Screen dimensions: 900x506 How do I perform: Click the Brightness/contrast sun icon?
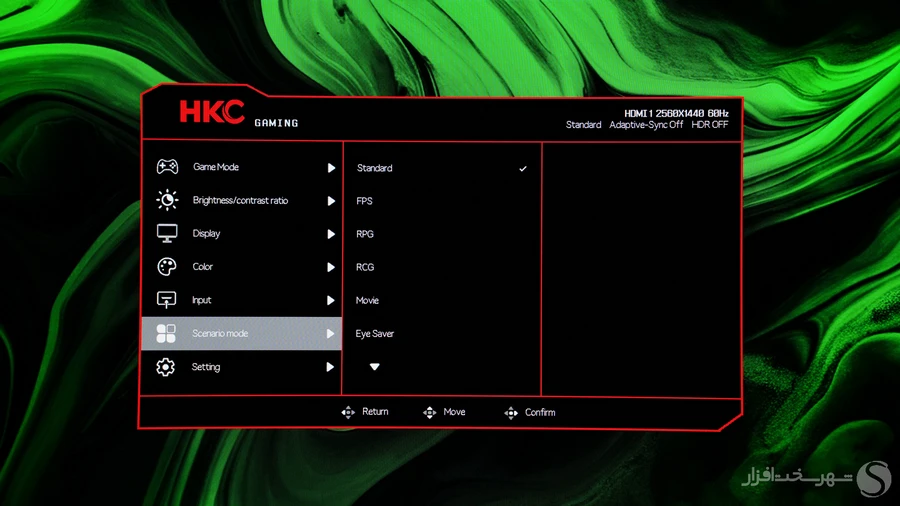167,200
